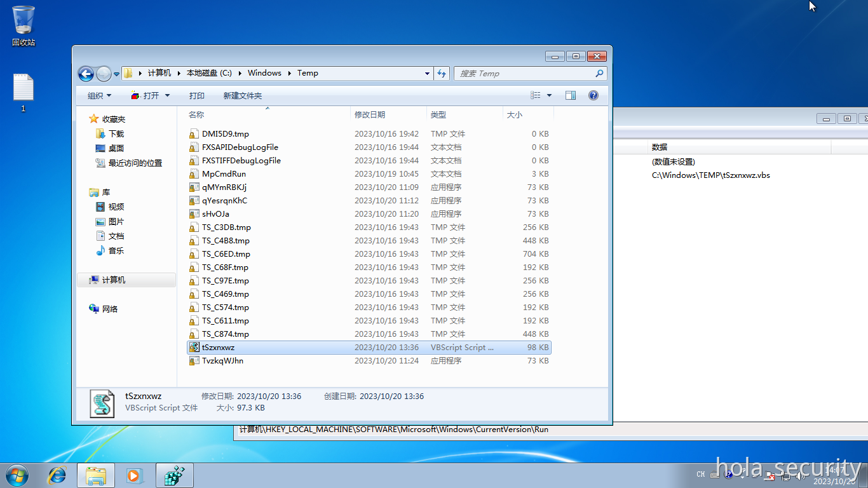Launch Registry Editor from the taskbar
The image size is (868, 488).
pyautogui.click(x=174, y=475)
